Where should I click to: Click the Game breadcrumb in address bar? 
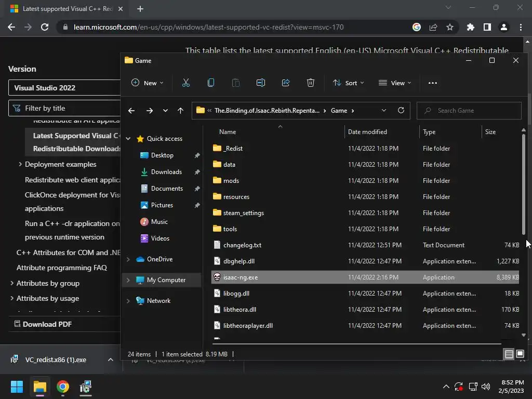point(339,111)
